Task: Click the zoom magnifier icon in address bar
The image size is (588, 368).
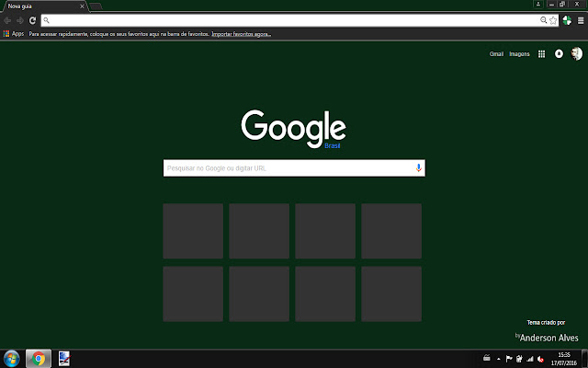Action: [x=543, y=20]
